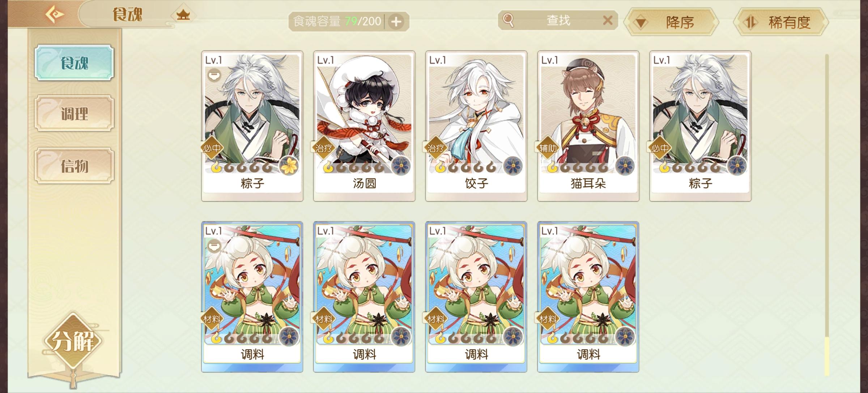
Task: Go back with the arrow icon
Action: click(55, 15)
